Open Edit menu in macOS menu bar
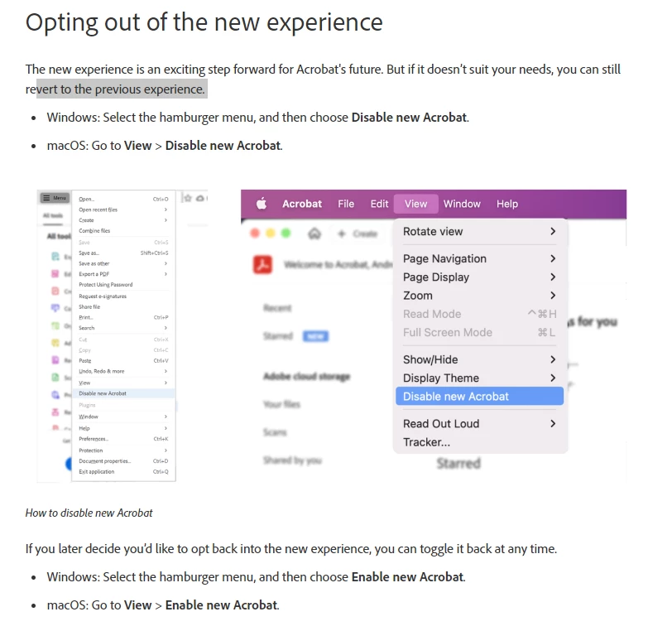The image size is (672, 631). point(379,204)
